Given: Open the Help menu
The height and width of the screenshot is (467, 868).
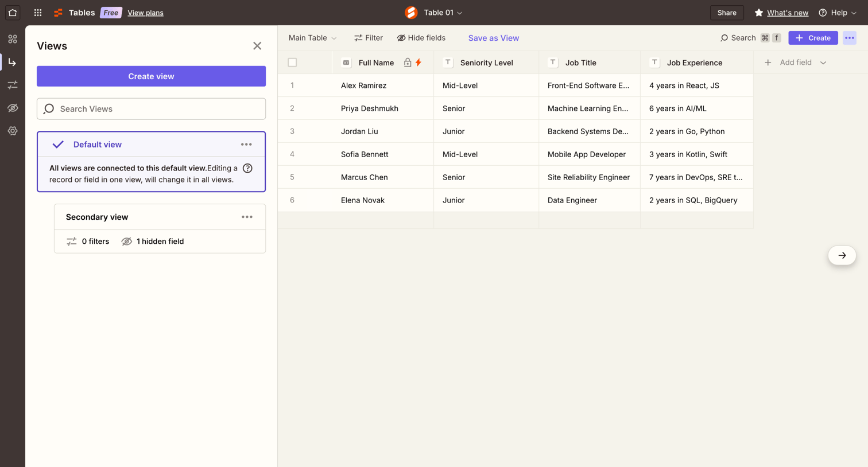Looking at the screenshot, I should point(838,13).
